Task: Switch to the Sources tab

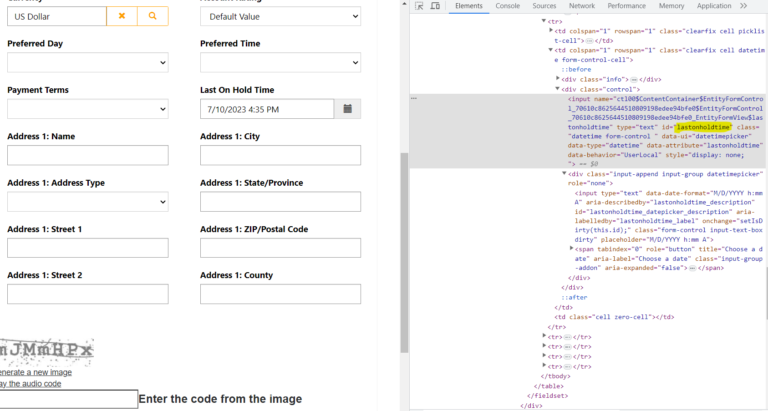Action: [x=545, y=6]
